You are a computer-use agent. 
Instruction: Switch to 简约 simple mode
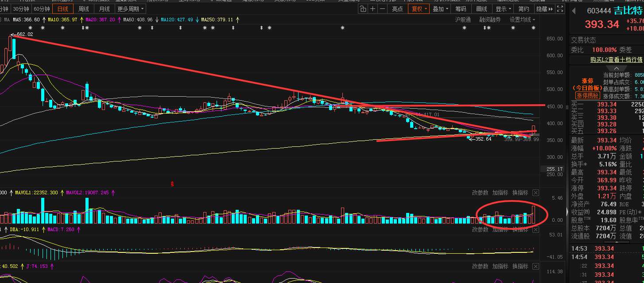coord(524,9)
